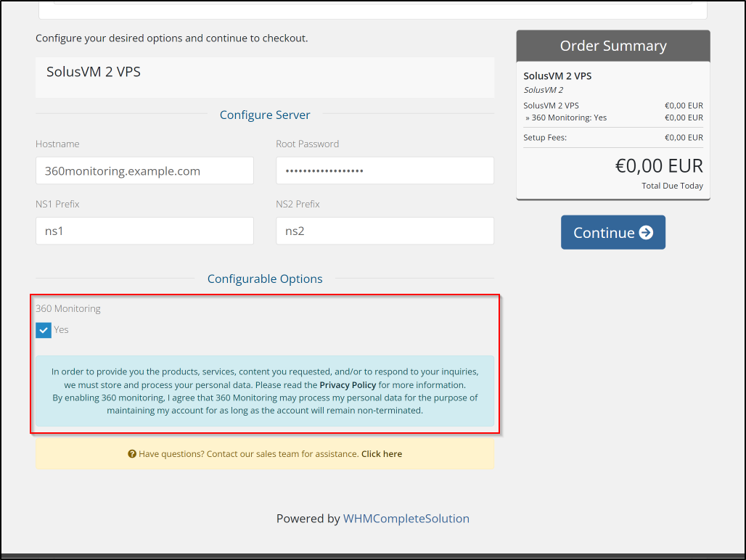746x560 pixels.
Task: Edit the NS2 Prefix input field
Action: pos(385,231)
